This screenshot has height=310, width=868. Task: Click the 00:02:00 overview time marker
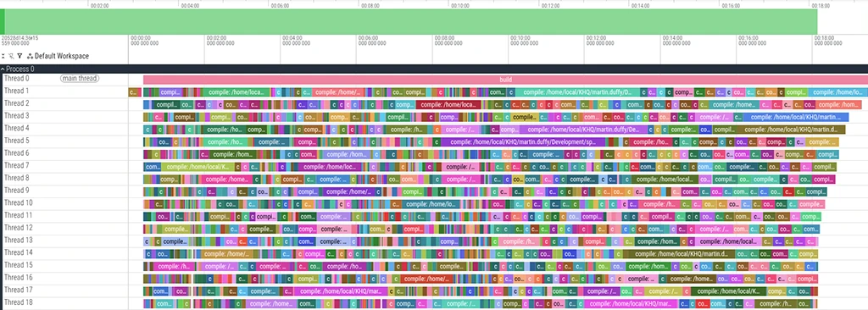point(100,5)
